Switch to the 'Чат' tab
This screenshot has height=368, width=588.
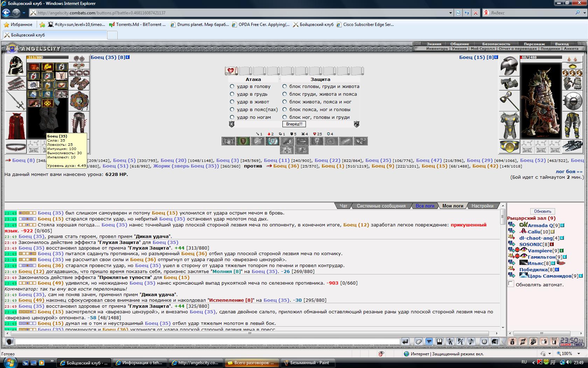(x=343, y=206)
